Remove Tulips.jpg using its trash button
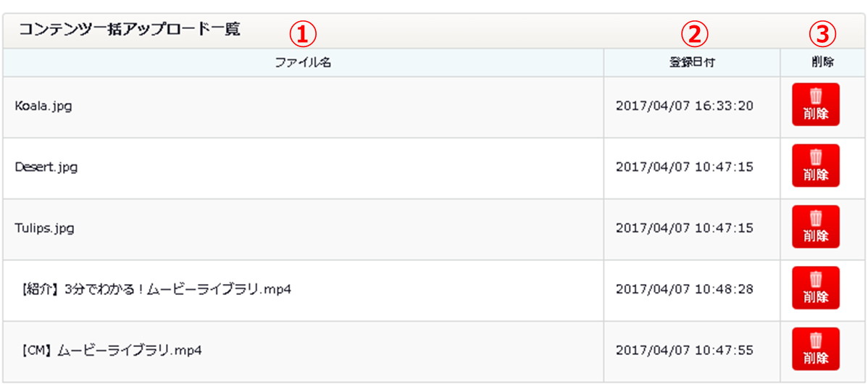868x384 pixels. click(x=815, y=227)
